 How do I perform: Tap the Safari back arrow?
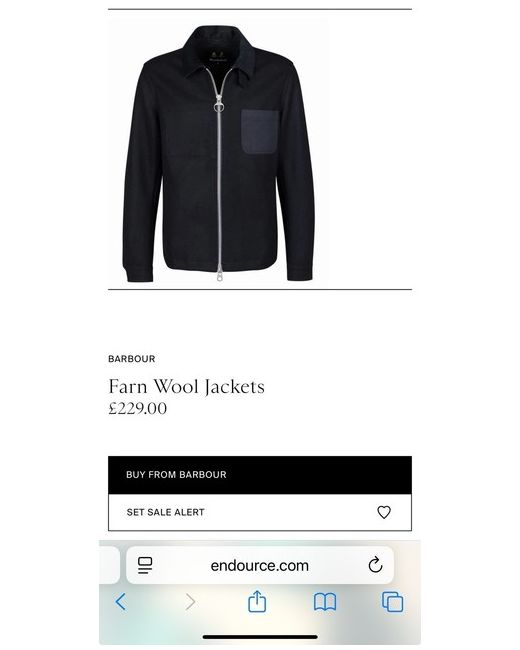(120, 601)
